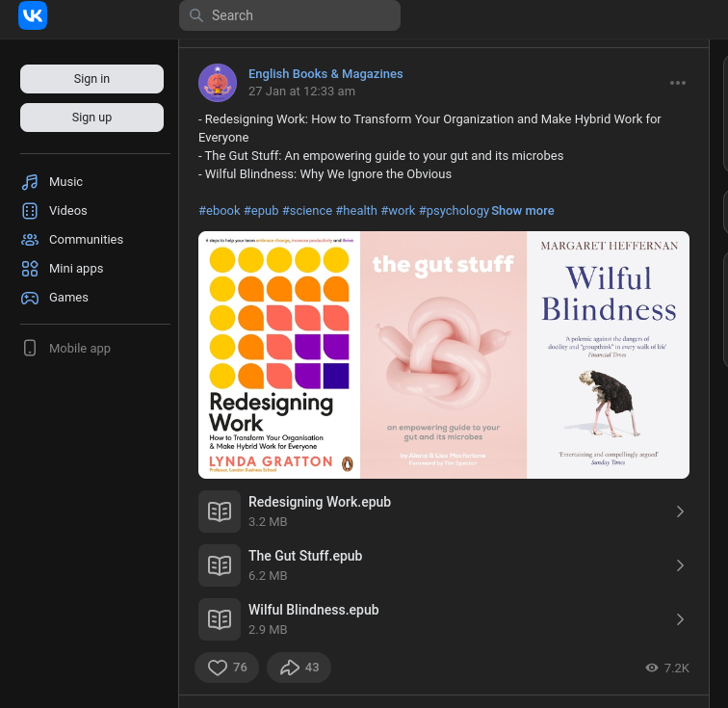The height and width of the screenshot is (708, 728).
Task: Click the search magnifier icon
Action: (196, 15)
